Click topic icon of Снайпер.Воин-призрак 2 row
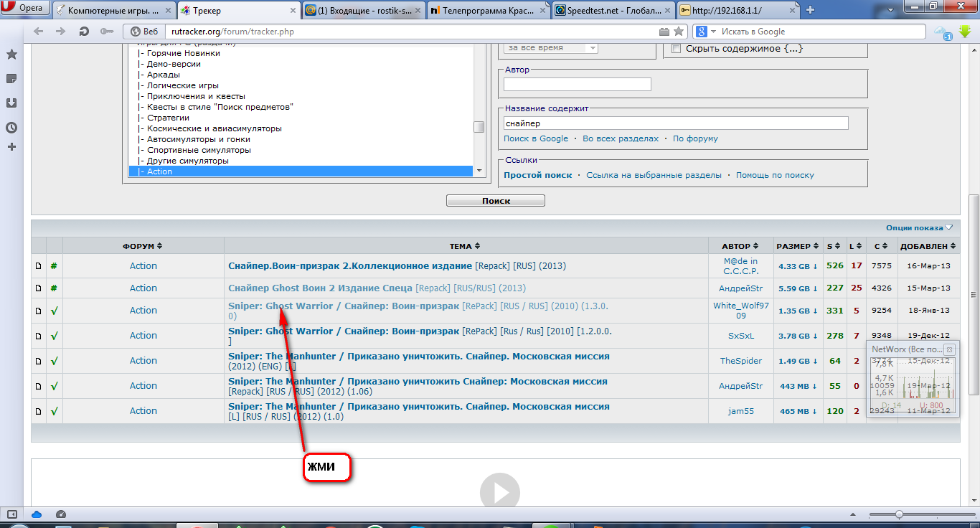Screen dimensions: 980x528 [x=39, y=266]
